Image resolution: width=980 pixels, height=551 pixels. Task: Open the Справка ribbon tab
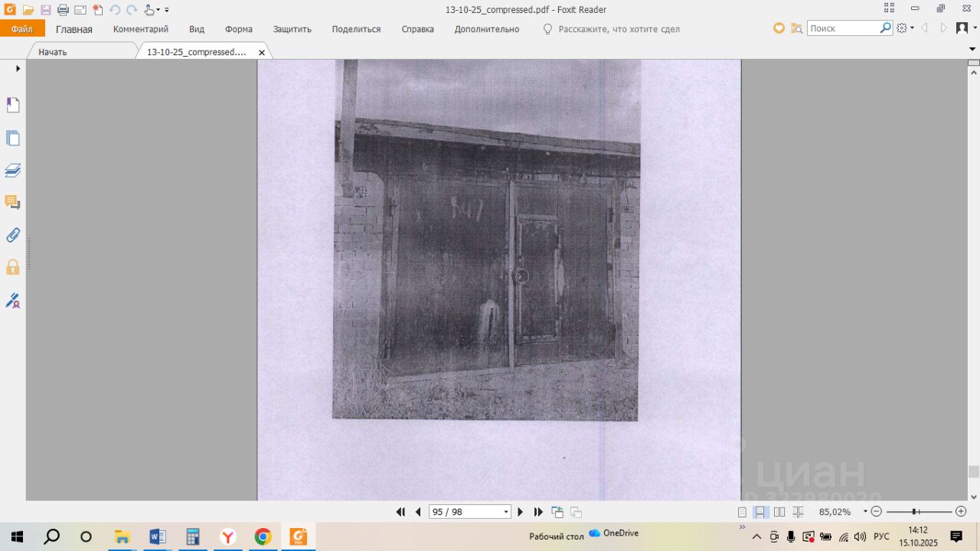pos(418,29)
